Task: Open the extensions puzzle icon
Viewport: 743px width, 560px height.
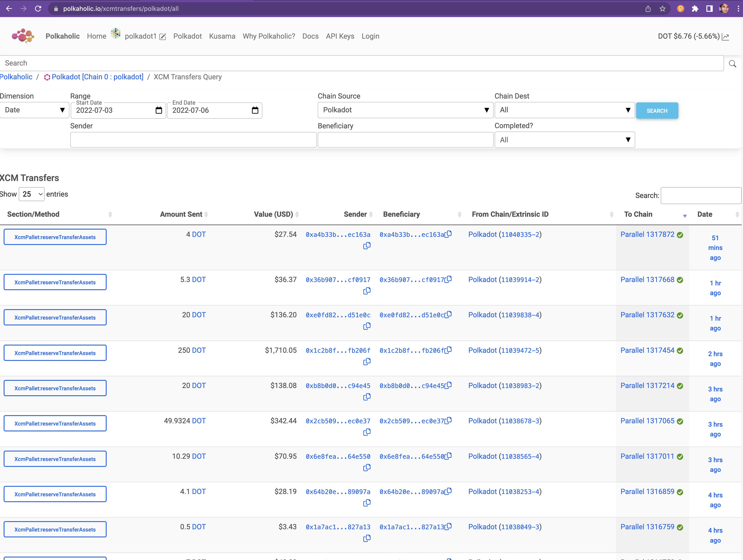Action: click(695, 9)
